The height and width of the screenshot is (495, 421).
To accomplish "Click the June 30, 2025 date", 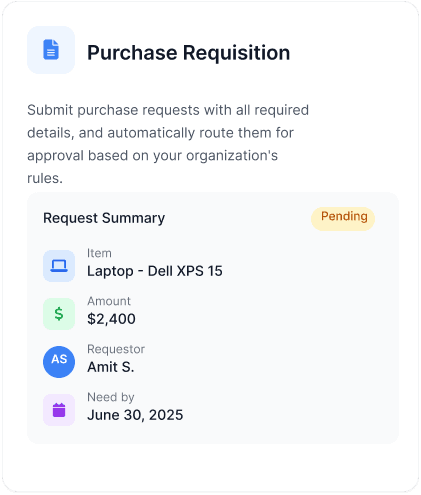I will click(135, 415).
